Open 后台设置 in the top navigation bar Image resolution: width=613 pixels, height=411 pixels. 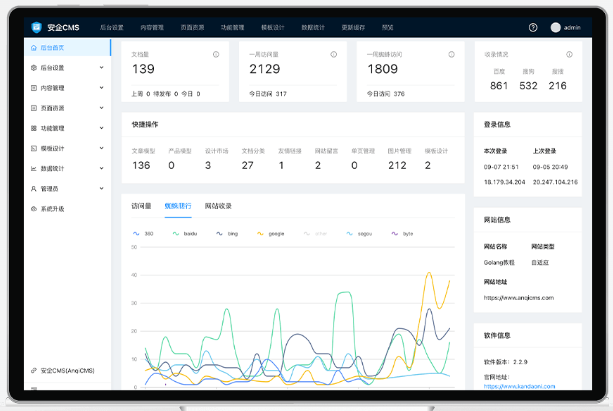(111, 27)
